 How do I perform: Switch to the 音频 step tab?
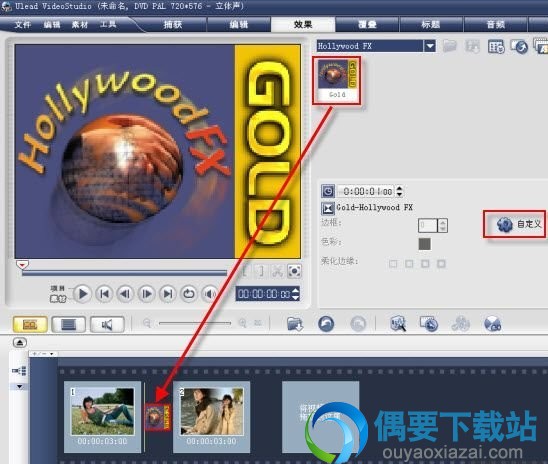tap(495, 24)
